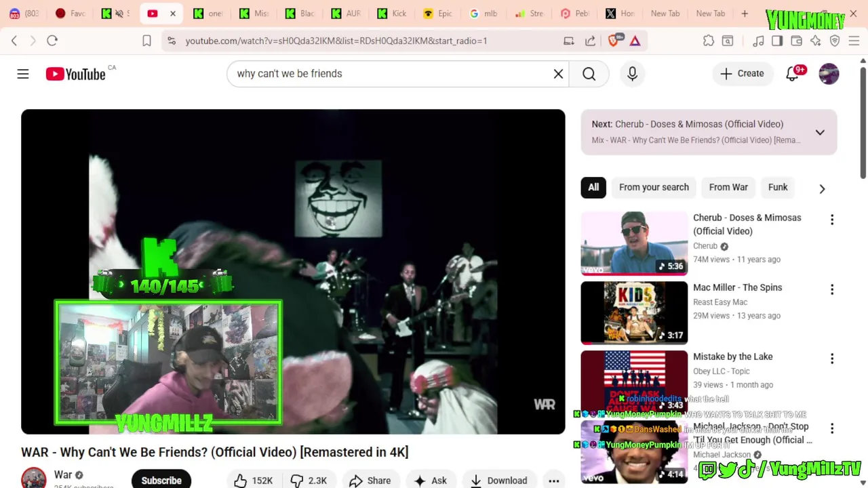
Task: Open Brave Rewards triangle icon
Action: coord(635,41)
